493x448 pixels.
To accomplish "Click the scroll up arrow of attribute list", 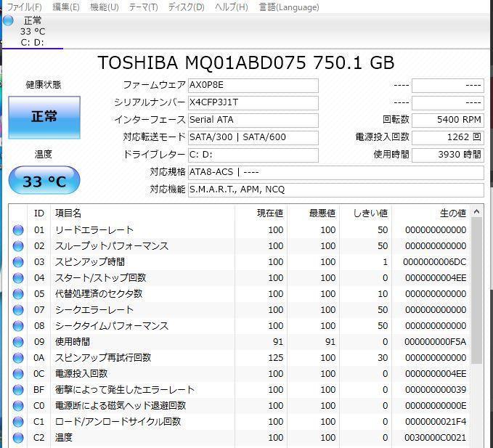I will click(476, 212).
